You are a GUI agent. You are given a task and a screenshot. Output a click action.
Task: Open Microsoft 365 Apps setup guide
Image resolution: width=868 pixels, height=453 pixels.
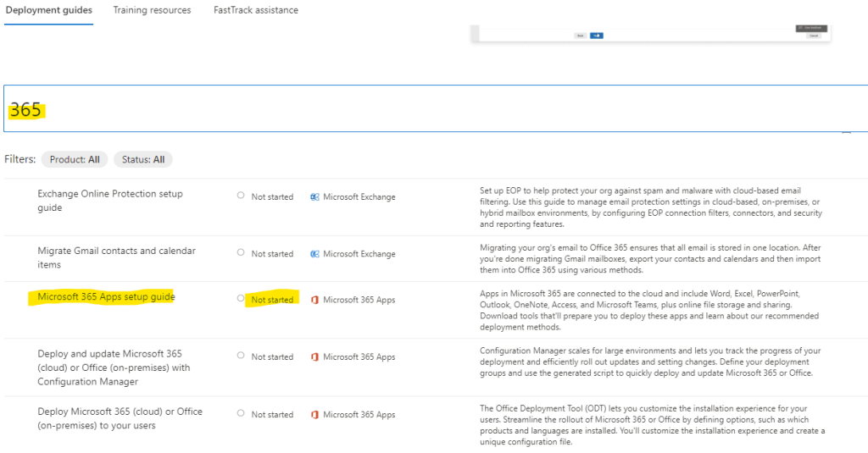tap(106, 296)
